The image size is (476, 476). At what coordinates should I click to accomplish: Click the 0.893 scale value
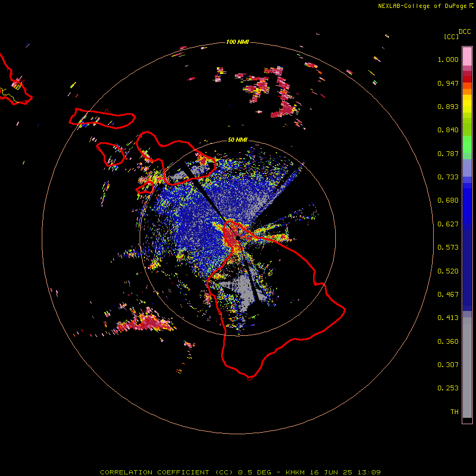click(x=448, y=106)
